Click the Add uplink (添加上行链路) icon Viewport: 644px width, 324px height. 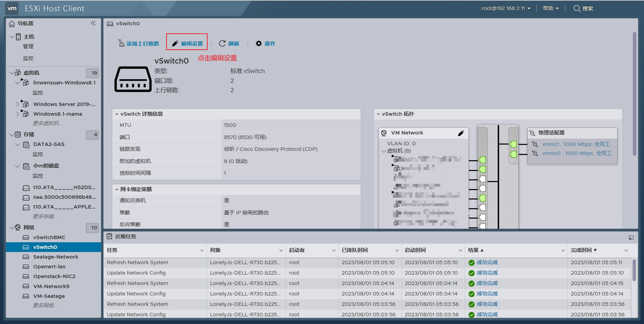(121, 43)
